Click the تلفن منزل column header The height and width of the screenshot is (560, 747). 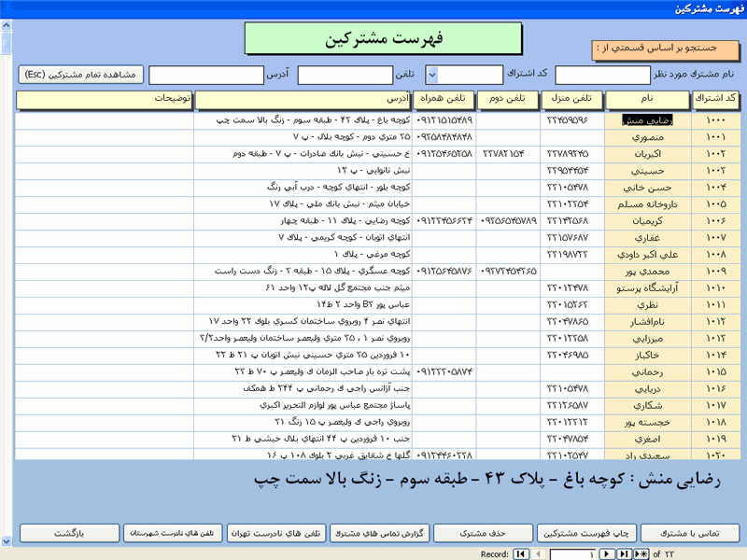click(x=571, y=100)
